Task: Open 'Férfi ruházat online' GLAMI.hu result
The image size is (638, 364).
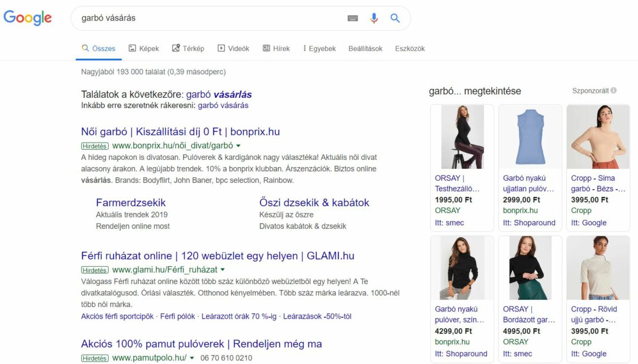Action: click(x=218, y=256)
